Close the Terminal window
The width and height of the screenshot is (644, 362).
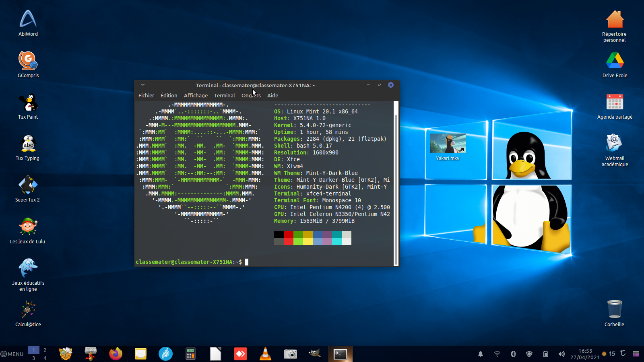391,85
